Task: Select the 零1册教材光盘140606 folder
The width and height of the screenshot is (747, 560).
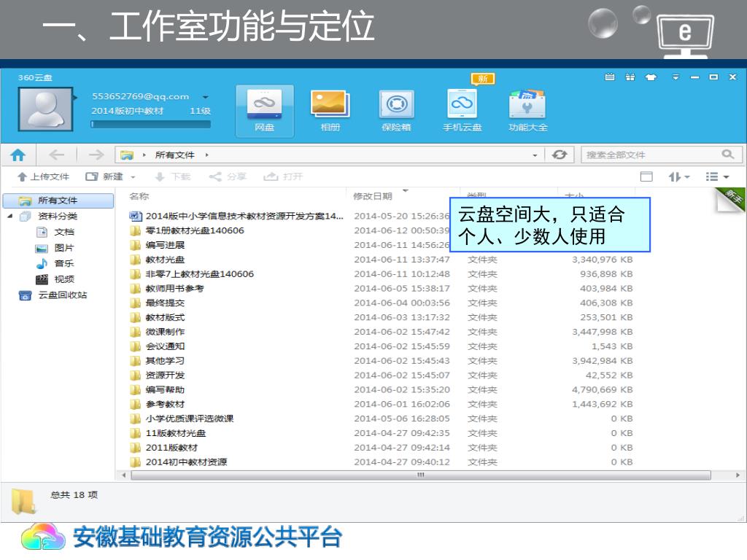Action: coord(187,230)
